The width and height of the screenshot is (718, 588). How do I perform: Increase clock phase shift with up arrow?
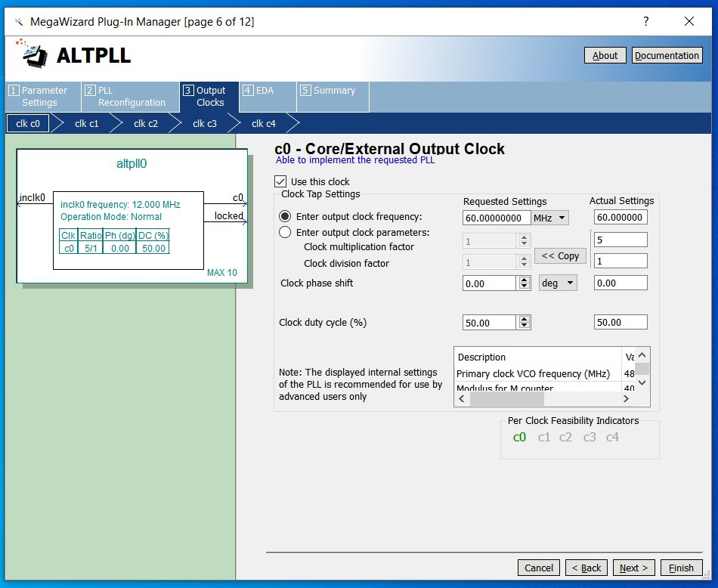tap(525, 280)
